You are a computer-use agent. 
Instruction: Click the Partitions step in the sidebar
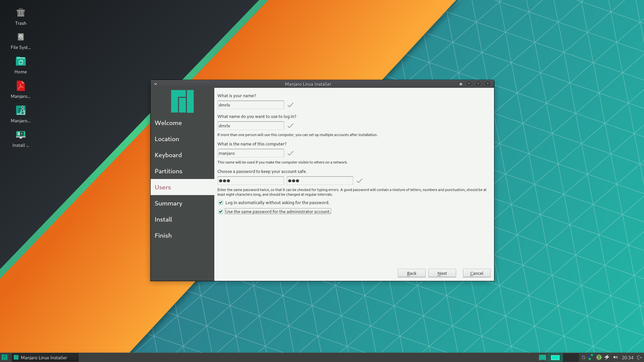click(x=168, y=171)
